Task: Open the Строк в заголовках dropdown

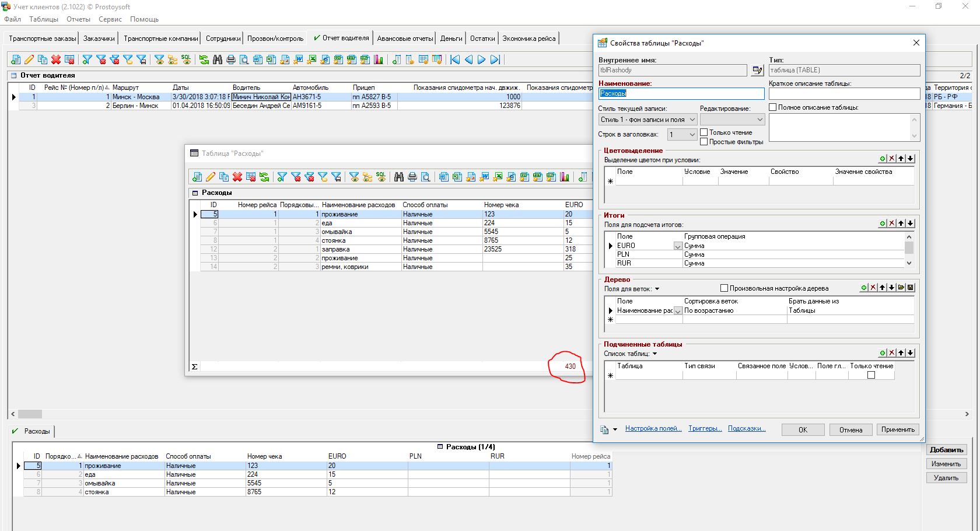Action: click(x=692, y=134)
